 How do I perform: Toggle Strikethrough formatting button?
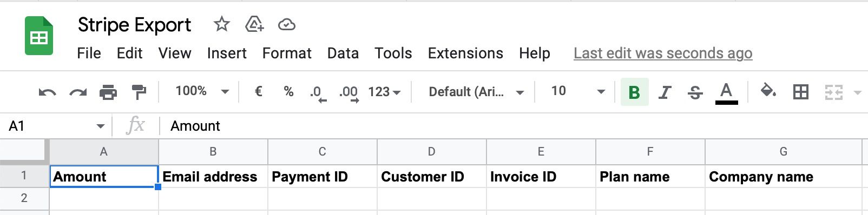coord(695,92)
